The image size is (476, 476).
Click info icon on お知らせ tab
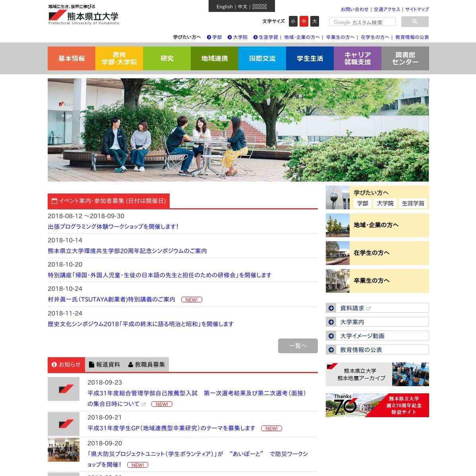coord(54,365)
